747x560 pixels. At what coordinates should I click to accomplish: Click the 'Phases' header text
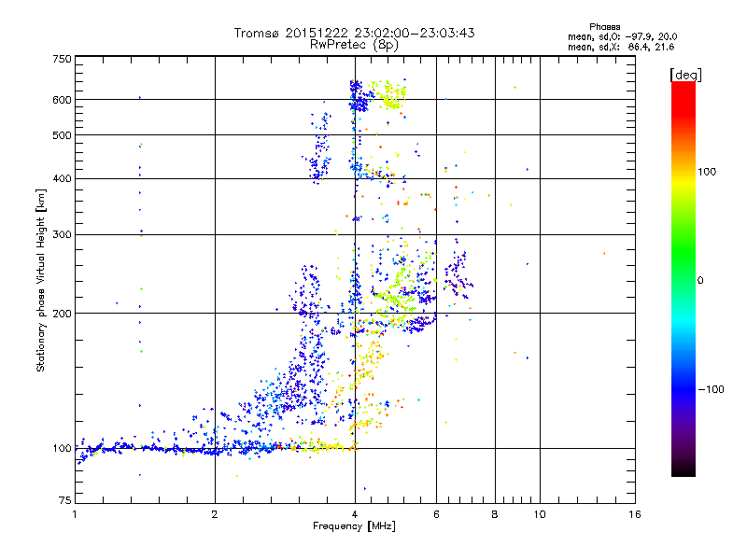tap(604, 27)
